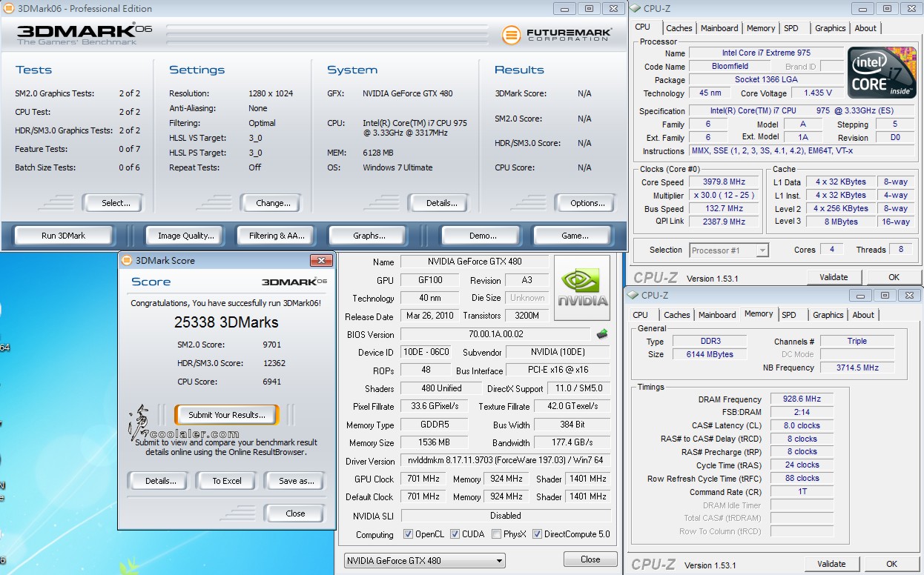Click the BIOS save chip icon in GPU-Z
This screenshot has height=575, width=924.
click(602, 334)
